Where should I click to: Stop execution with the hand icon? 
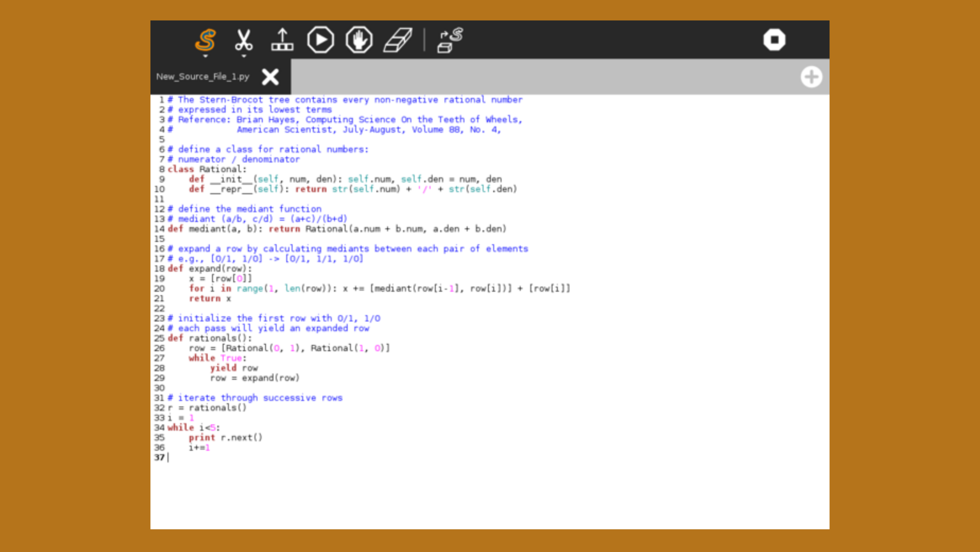point(359,39)
